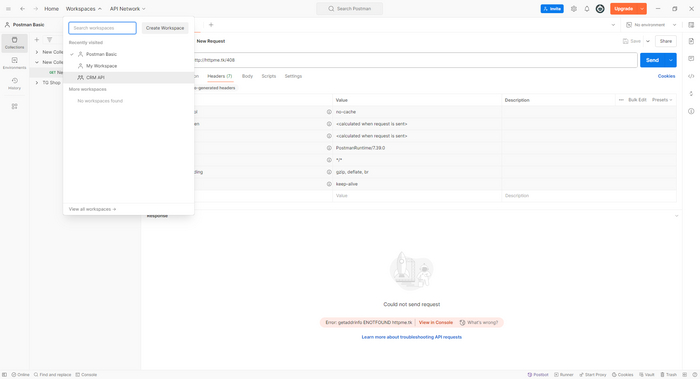
Task: Add a new collection with plus icon
Action: (x=37, y=40)
